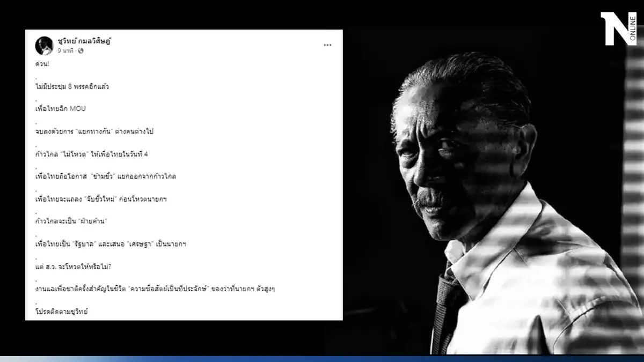This screenshot has height=362, width=644.
Task: Click the line containing 'ข้ามขั้ว'
Action: (106, 176)
